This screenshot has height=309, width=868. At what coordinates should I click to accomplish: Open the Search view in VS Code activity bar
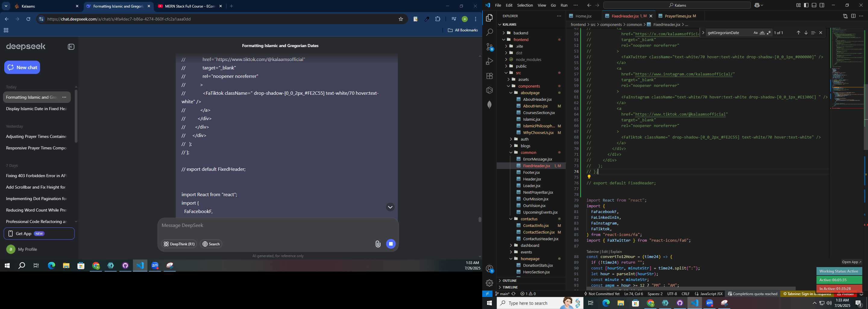click(x=489, y=32)
